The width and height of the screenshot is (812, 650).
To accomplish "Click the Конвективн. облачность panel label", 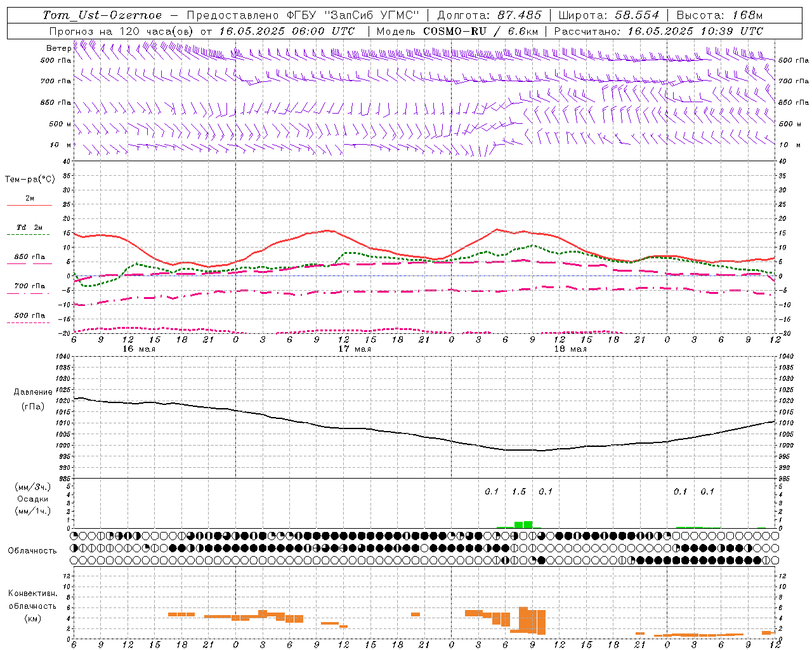I will coord(32,600).
